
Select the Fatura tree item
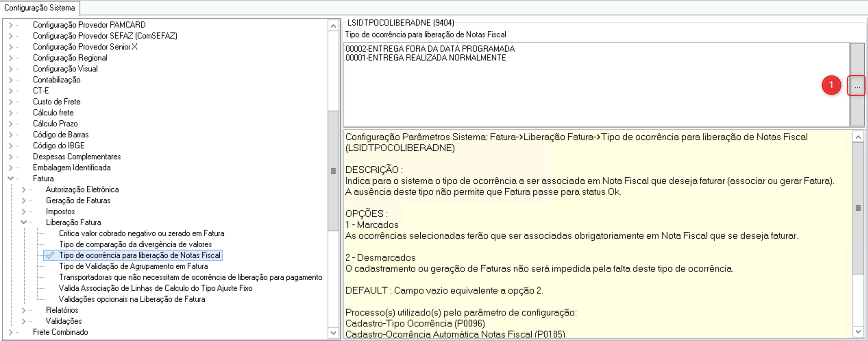click(x=43, y=178)
